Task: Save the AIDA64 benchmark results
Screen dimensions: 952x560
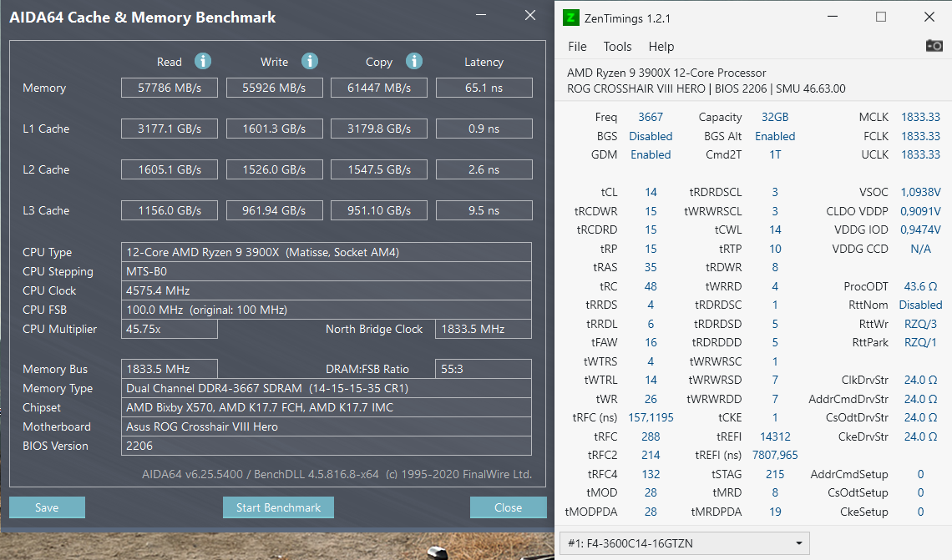Action: tap(47, 507)
